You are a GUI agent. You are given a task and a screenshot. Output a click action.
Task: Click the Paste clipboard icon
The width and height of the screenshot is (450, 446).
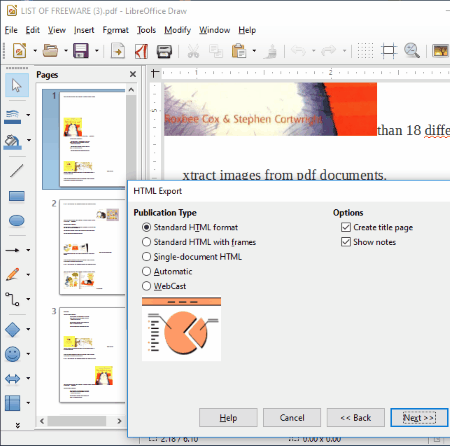coord(239,51)
